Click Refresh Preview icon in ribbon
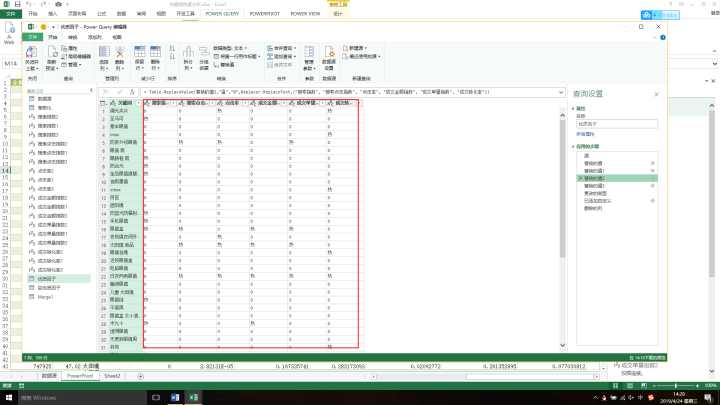 pos(52,51)
